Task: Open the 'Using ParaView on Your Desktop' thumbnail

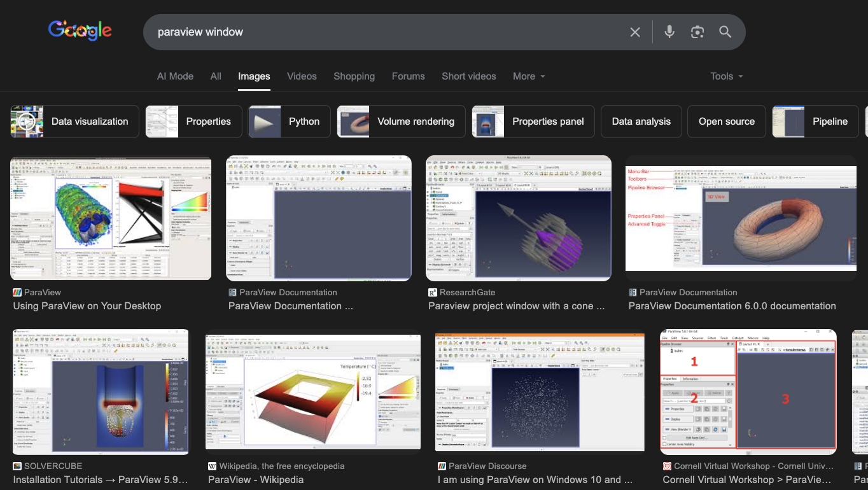Action: [111, 218]
